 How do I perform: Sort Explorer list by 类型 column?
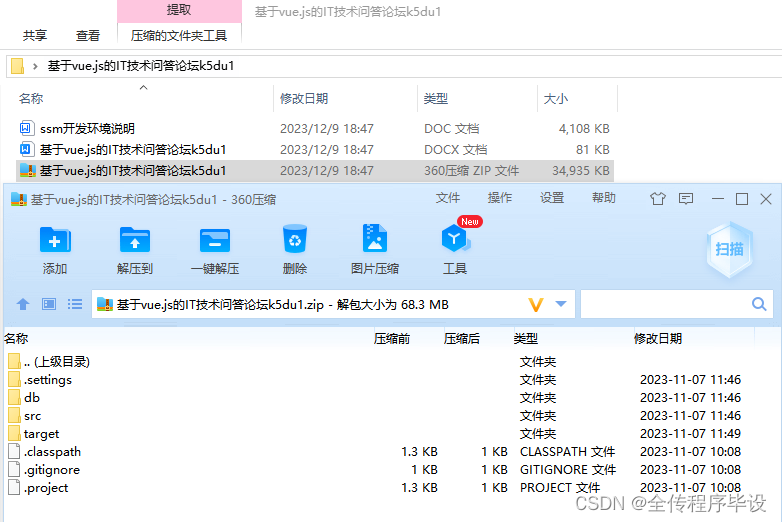436,99
